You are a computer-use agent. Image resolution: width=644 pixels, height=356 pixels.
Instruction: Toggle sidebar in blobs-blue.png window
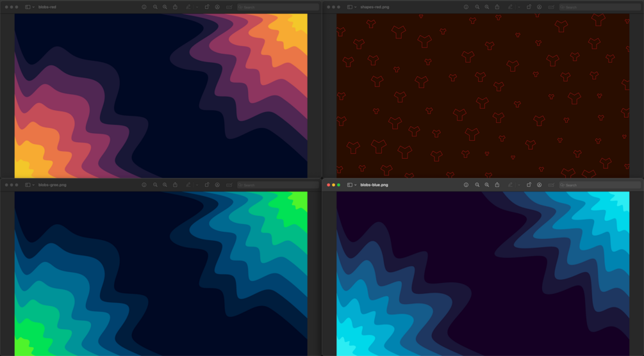coord(349,185)
